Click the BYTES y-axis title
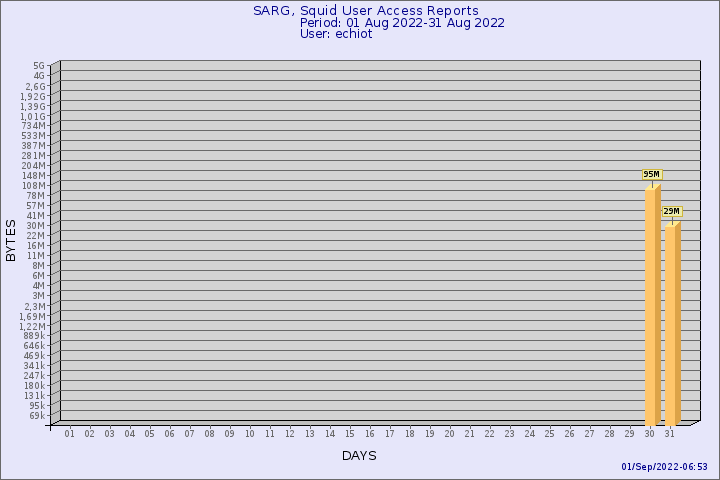 click(11, 241)
